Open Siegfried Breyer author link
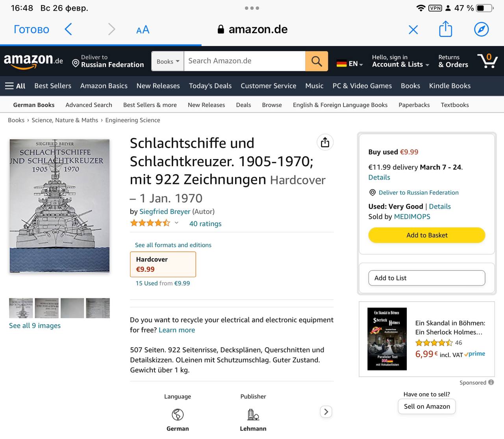This screenshot has height=439, width=504. (165, 211)
